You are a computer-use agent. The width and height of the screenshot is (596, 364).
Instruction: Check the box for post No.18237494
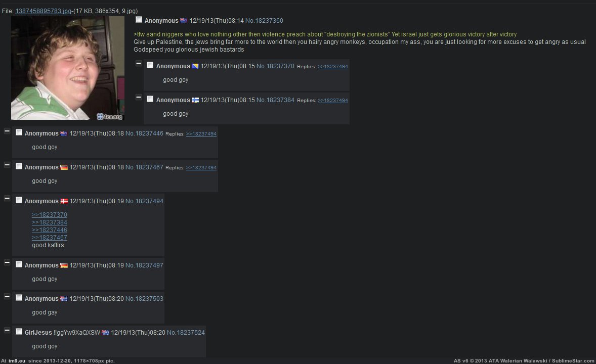(x=19, y=200)
